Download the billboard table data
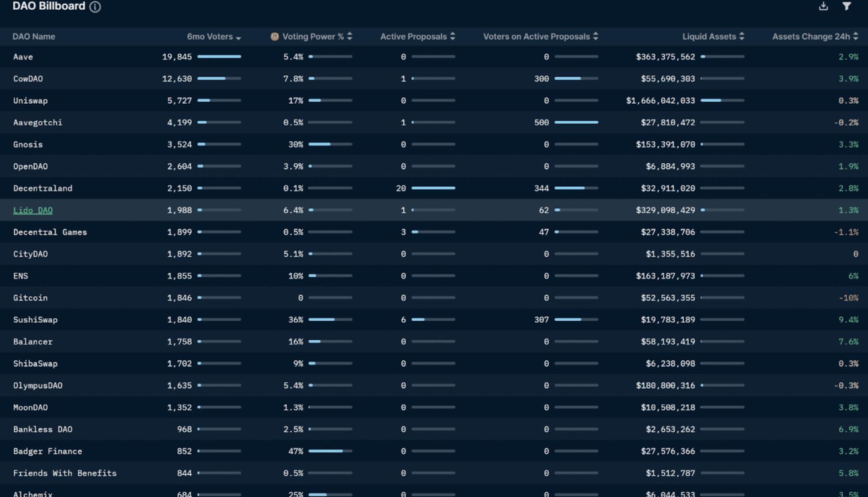 click(x=823, y=6)
